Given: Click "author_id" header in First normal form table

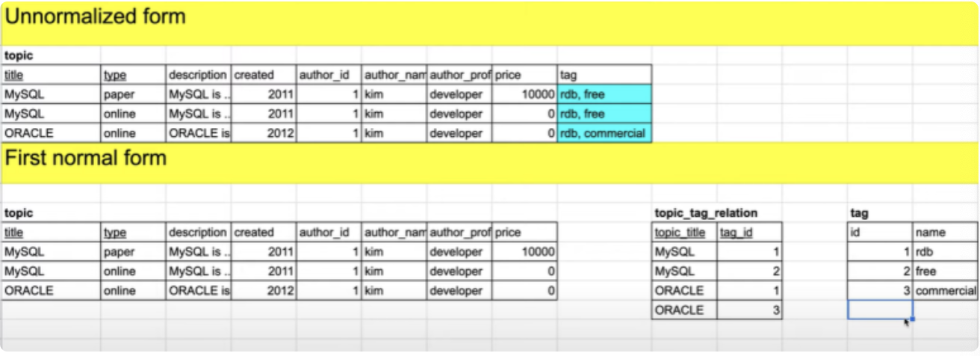Looking at the screenshot, I should click(x=329, y=233).
